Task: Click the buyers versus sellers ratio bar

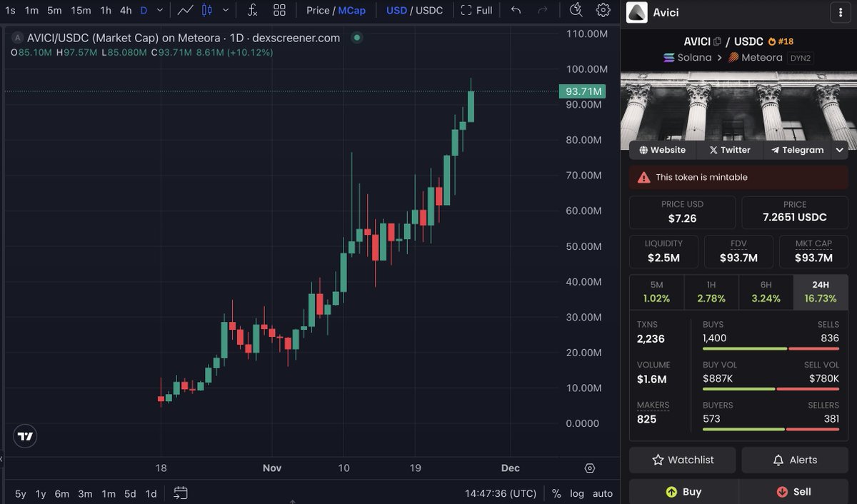Action: [x=771, y=429]
